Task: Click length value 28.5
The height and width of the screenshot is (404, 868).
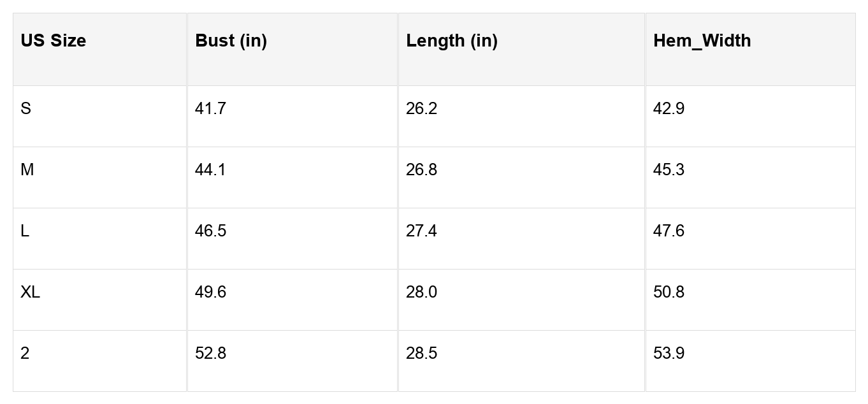Action: click(x=421, y=354)
